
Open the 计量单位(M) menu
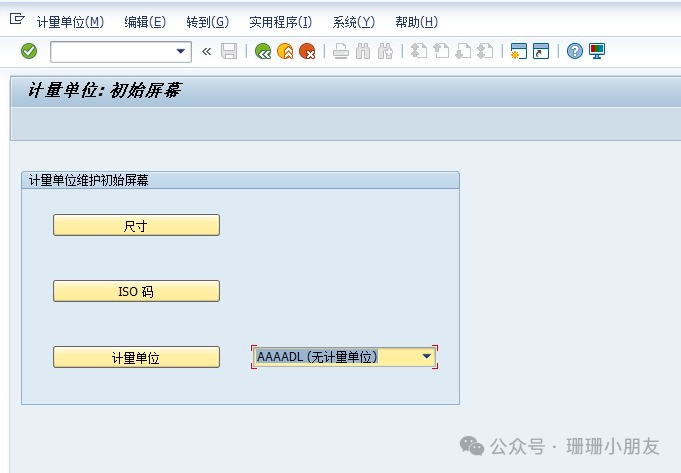(70, 22)
